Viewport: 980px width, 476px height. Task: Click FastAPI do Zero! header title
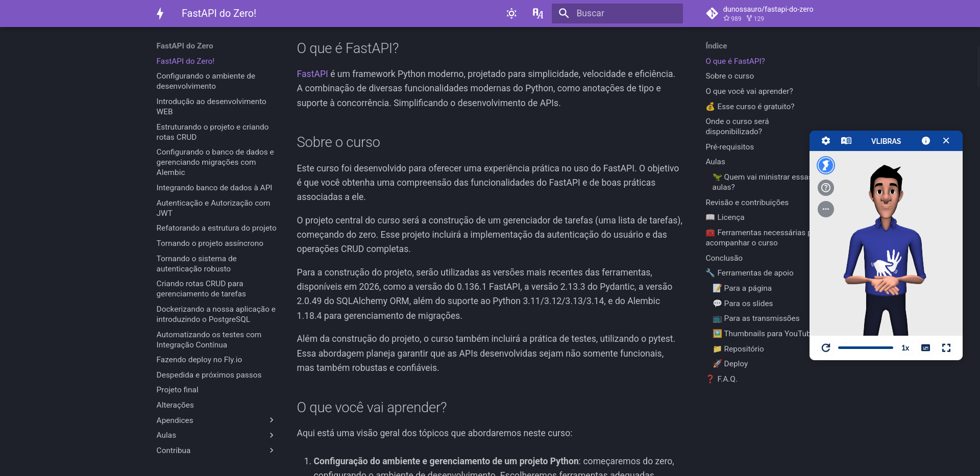(219, 13)
